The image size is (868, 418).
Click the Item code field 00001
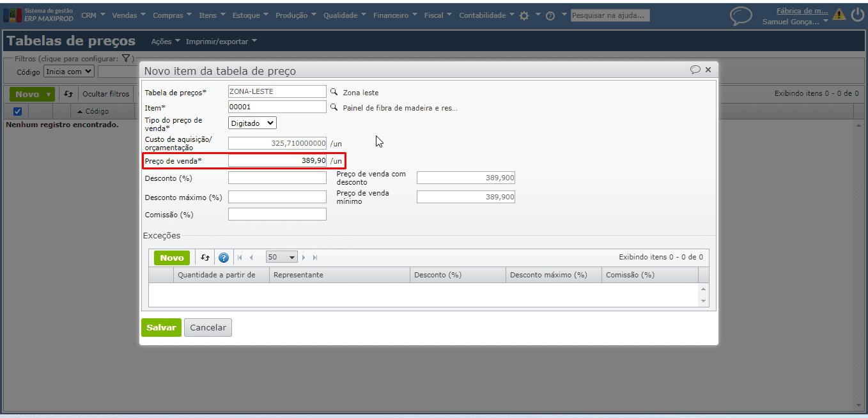click(277, 107)
